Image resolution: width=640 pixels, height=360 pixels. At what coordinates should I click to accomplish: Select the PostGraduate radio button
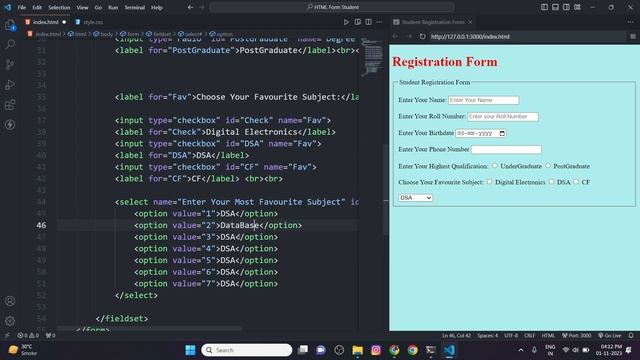[x=548, y=166]
